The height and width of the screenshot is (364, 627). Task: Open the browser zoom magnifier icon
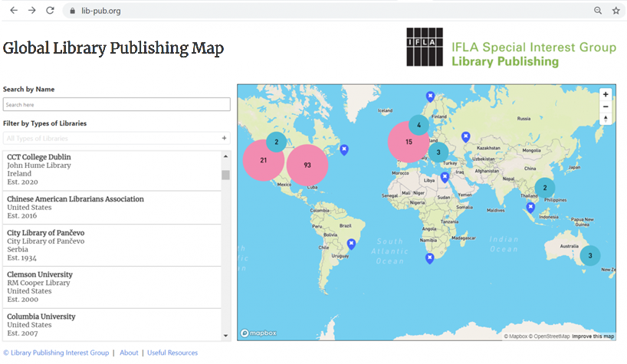tap(598, 11)
